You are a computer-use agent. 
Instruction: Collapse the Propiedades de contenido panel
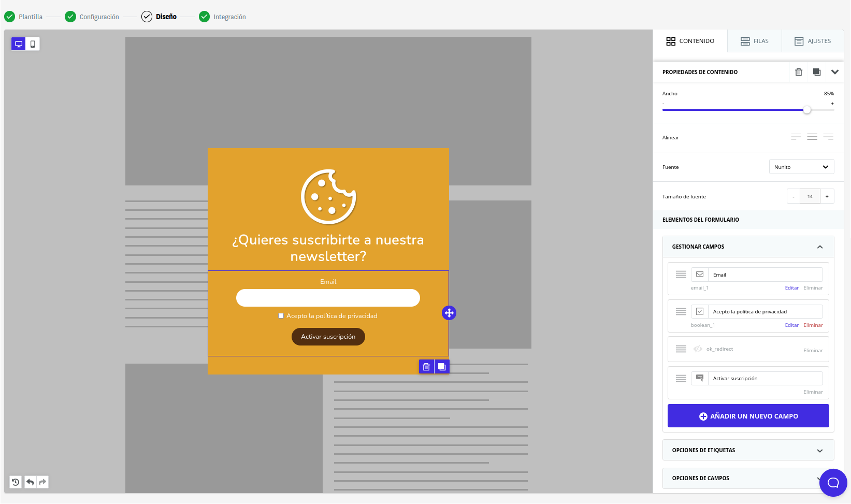(x=835, y=72)
